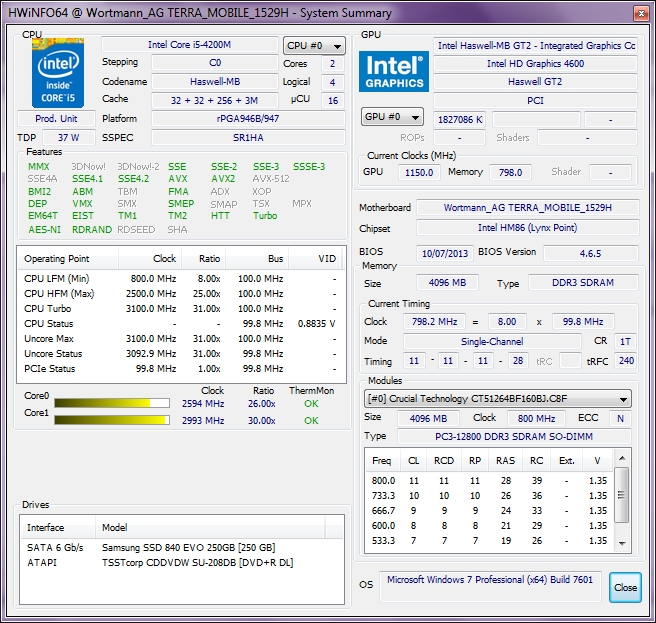The image size is (656, 623).
Task: Click the Intel HM86 (Lynx Point) chipset field
Action: [x=528, y=228]
